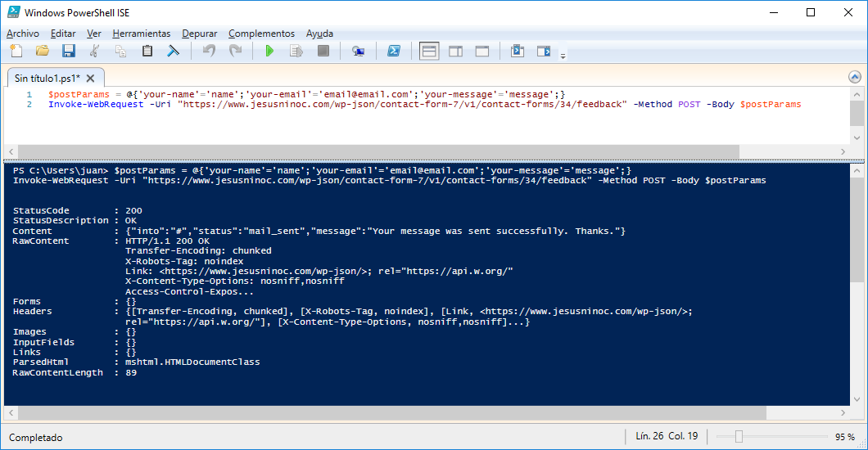Click script editor scroll right arrow

843,151
